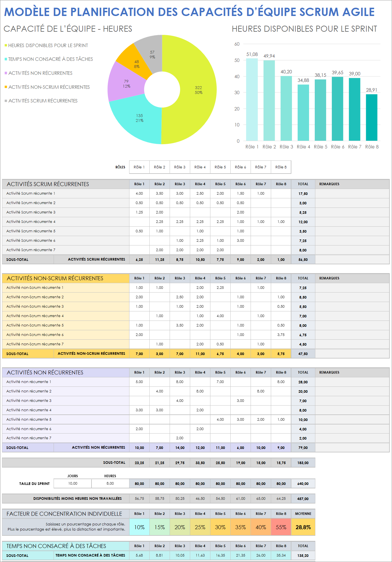Click the 4,00 Rôle 5 value in non-Scrum récurrente 4
The width and height of the screenshot is (392, 562).
pos(220,316)
